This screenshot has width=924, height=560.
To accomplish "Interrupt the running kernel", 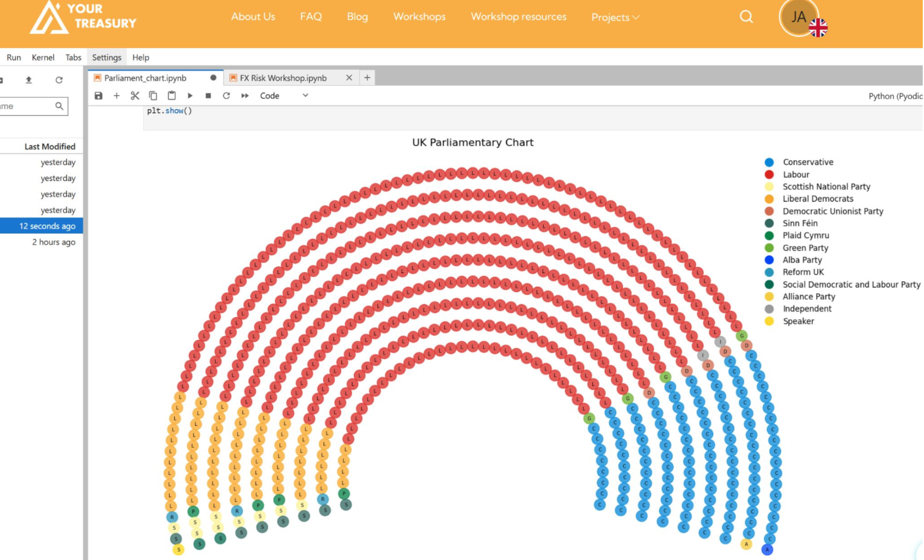I will (x=208, y=95).
